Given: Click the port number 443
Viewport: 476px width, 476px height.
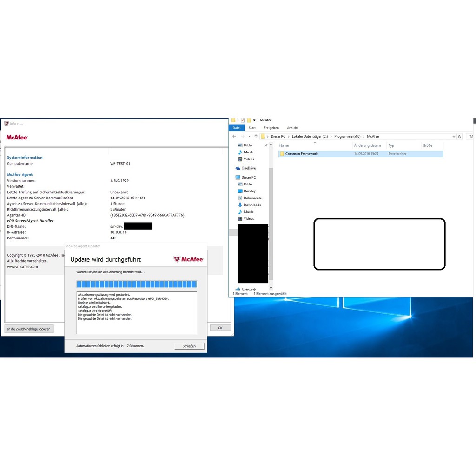Looking at the screenshot, I should click(113, 238).
